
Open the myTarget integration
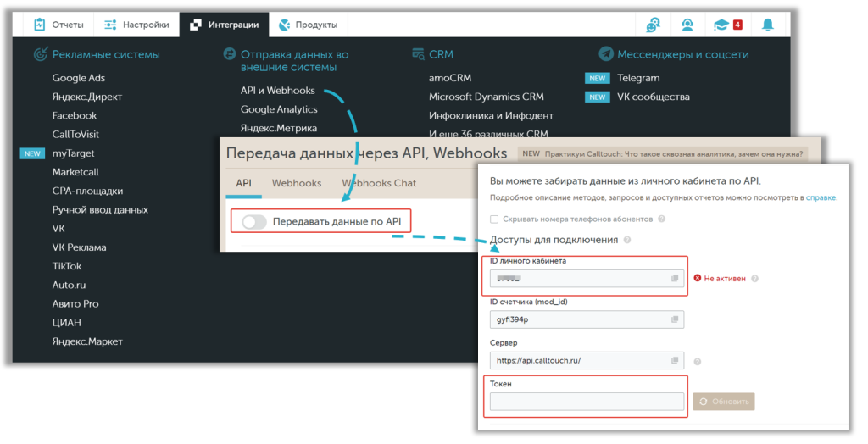point(73,153)
